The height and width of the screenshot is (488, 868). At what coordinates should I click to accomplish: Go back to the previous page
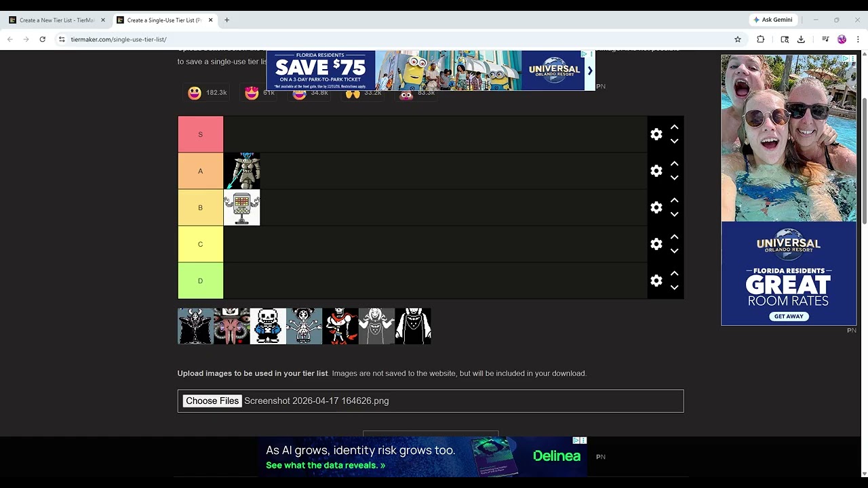click(x=10, y=39)
